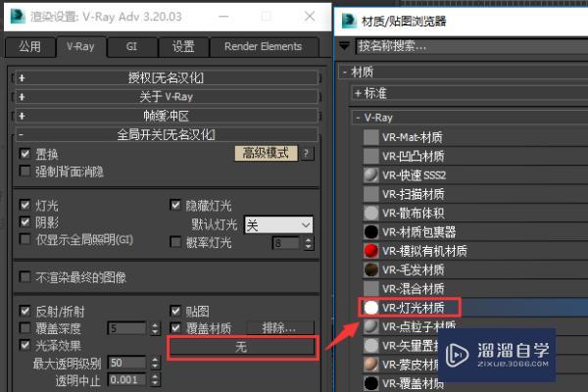Screen dimensions: 588x392
Task: Switch to the 设置 tab
Action: coord(183,47)
